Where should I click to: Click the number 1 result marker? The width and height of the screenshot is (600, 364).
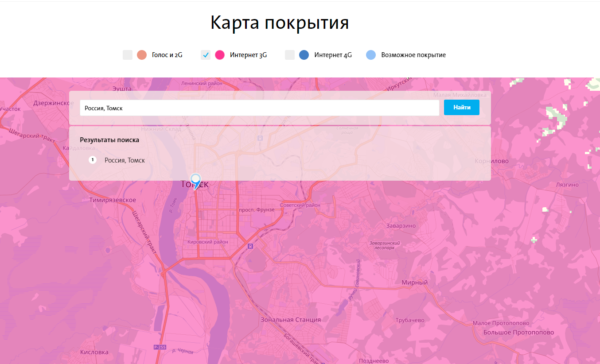[x=93, y=160]
